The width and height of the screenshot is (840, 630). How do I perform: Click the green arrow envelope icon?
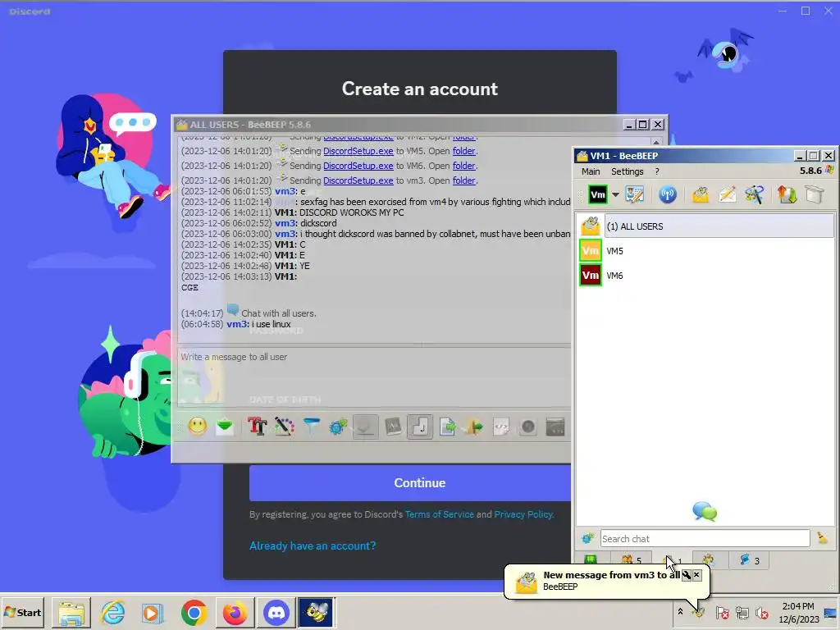click(x=225, y=427)
